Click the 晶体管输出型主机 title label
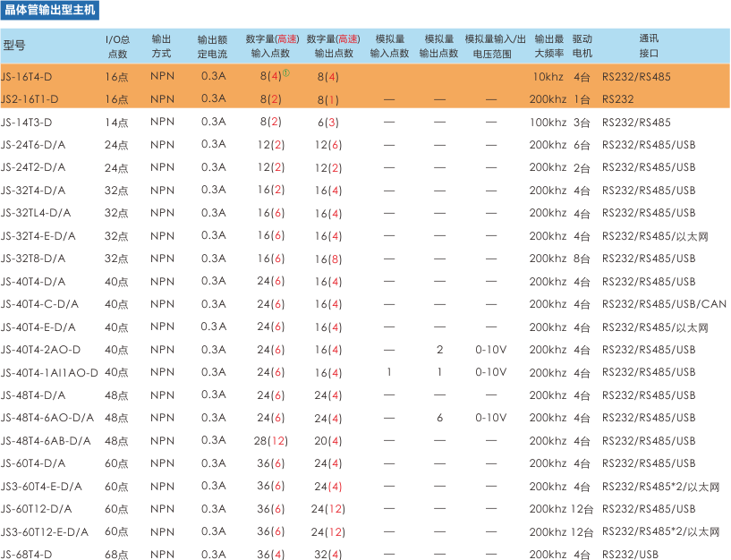The width and height of the screenshot is (731, 560). coord(50,10)
